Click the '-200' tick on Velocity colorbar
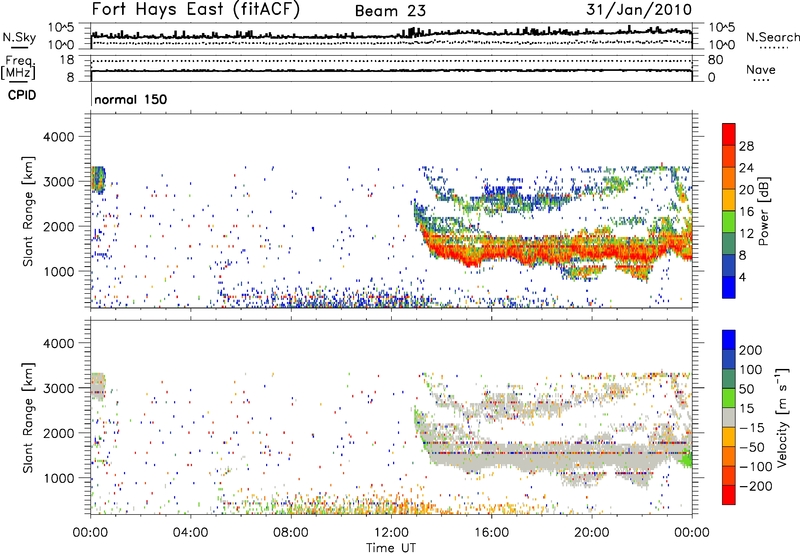 [755, 486]
